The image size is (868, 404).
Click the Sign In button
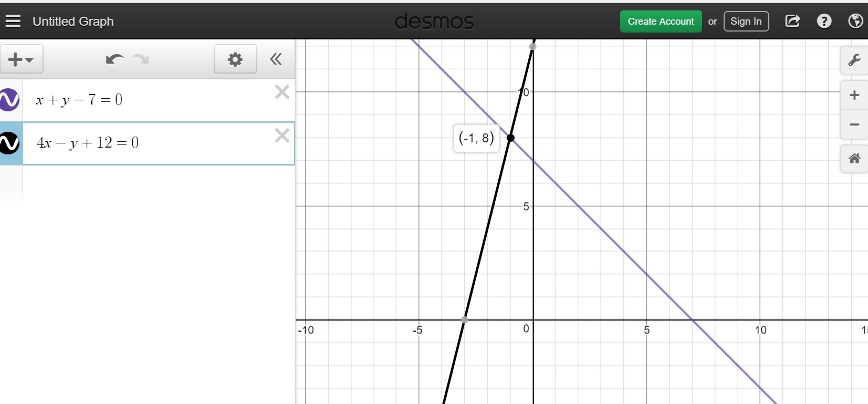click(746, 22)
